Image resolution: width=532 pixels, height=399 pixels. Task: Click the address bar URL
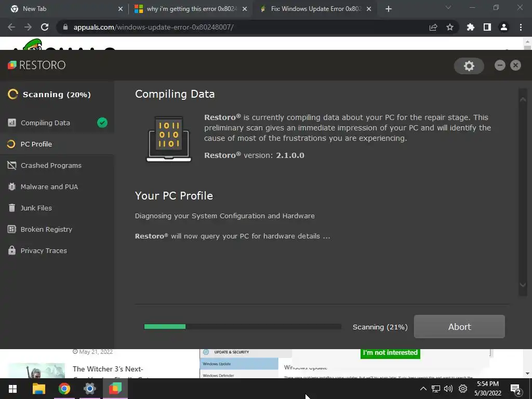[x=153, y=27]
